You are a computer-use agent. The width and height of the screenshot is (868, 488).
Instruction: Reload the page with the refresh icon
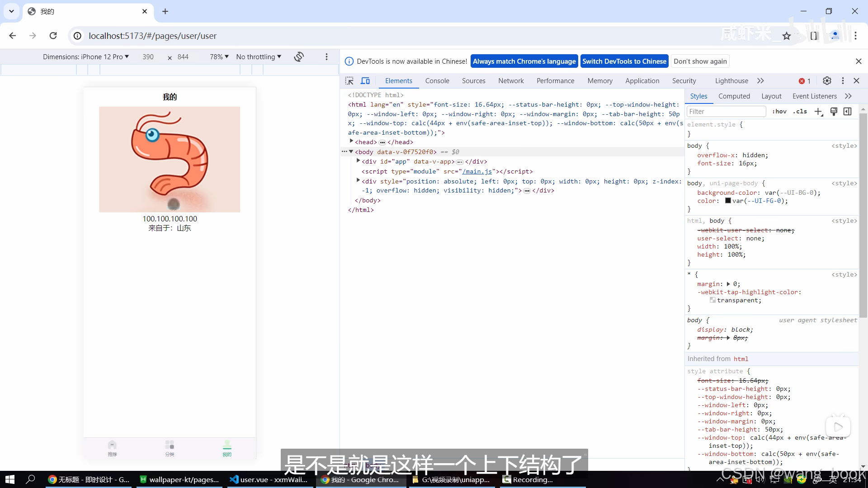[53, 36]
